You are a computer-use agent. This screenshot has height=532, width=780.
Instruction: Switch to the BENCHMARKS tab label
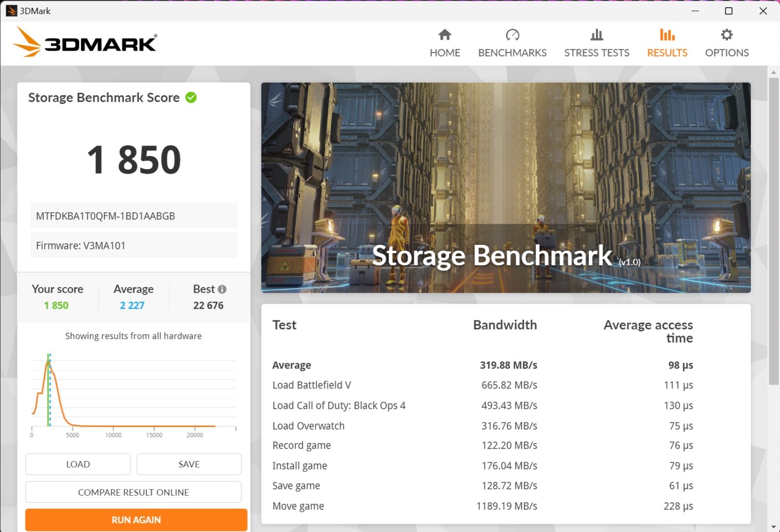(x=512, y=53)
